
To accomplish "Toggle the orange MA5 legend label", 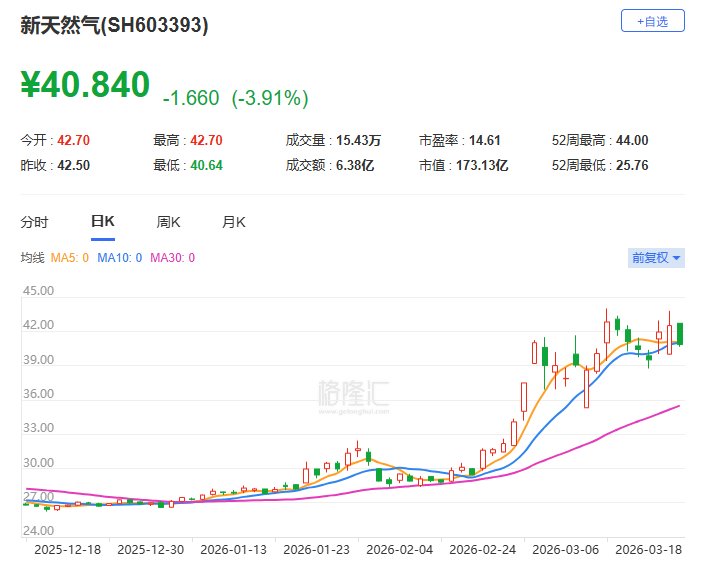I will click(69, 258).
